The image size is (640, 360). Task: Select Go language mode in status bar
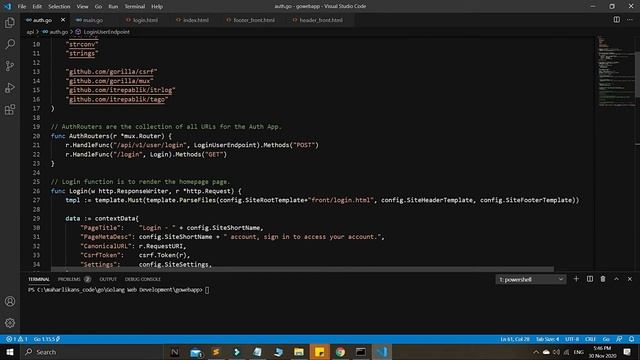(606, 339)
